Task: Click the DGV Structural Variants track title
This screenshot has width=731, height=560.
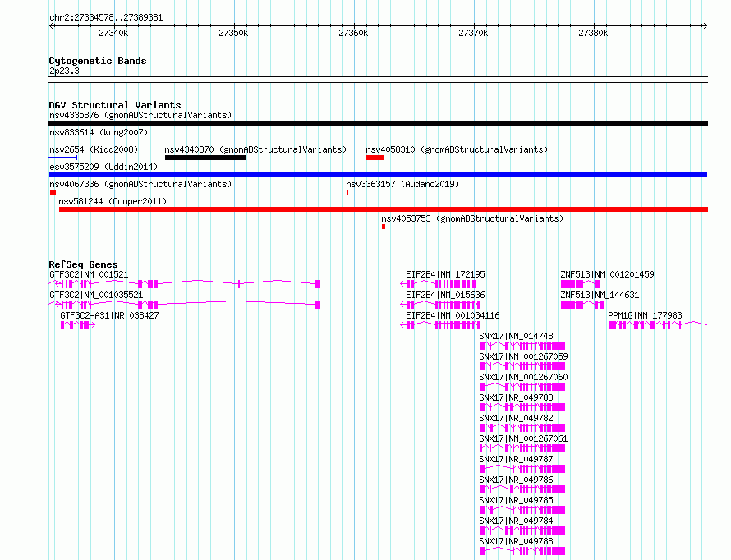Action: 115,105
